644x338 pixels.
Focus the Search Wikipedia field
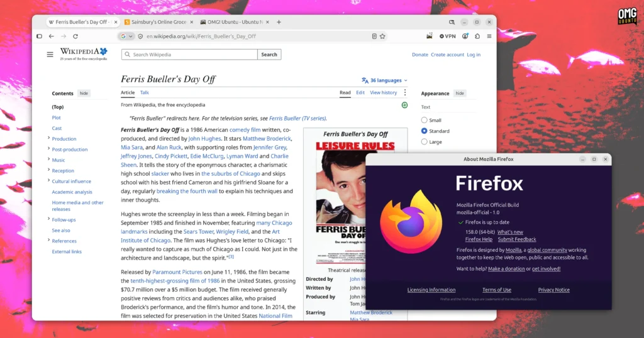[x=189, y=54]
